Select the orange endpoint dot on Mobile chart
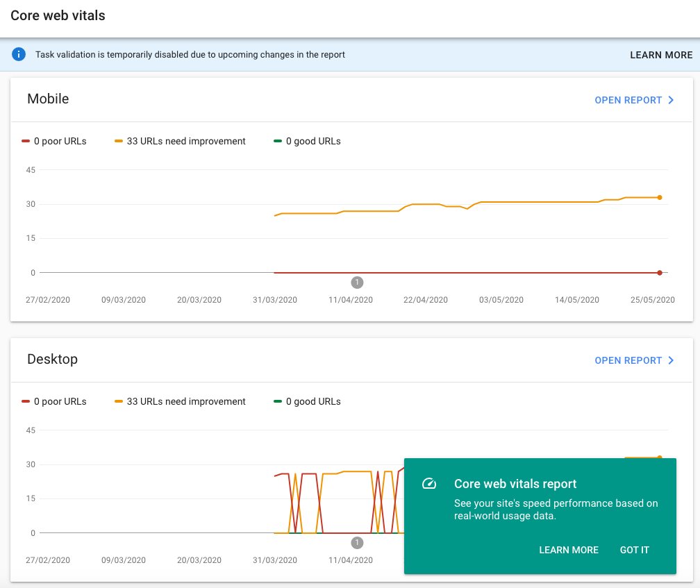This screenshot has width=700, height=588. click(x=659, y=198)
